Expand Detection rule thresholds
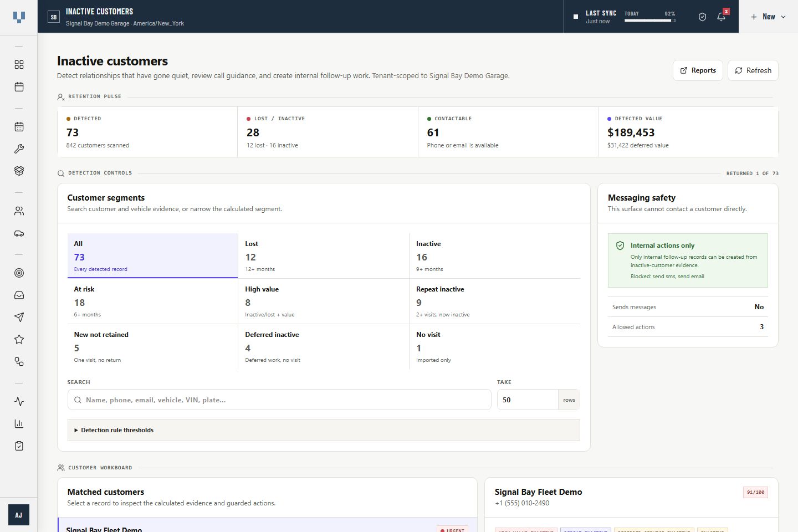The image size is (798, 532). click(x=324, y=430)
